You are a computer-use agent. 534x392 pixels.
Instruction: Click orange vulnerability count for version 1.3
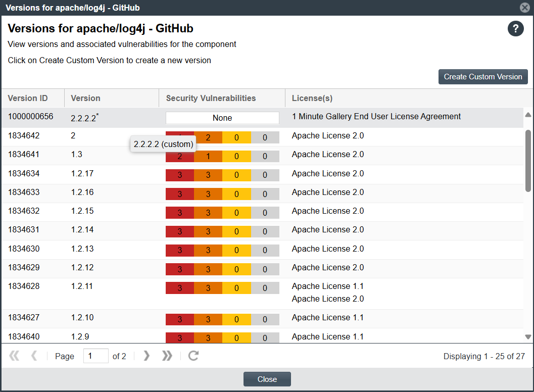[x=208, y=157]
